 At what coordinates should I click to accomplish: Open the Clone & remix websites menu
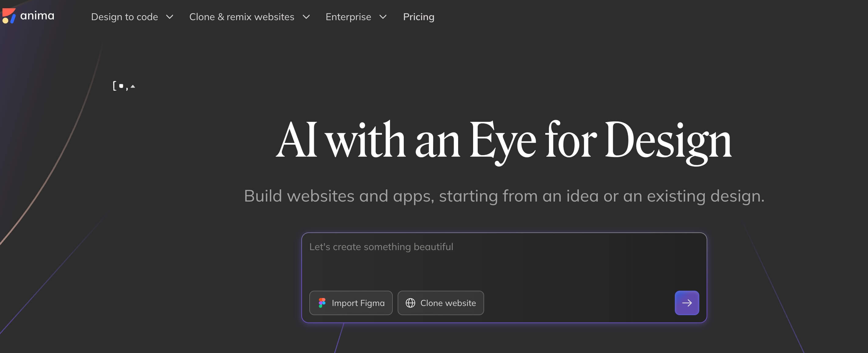(241, 17)
